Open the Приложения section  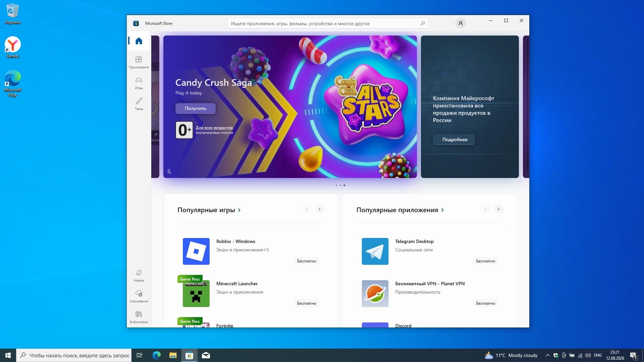tap(139, 62)
